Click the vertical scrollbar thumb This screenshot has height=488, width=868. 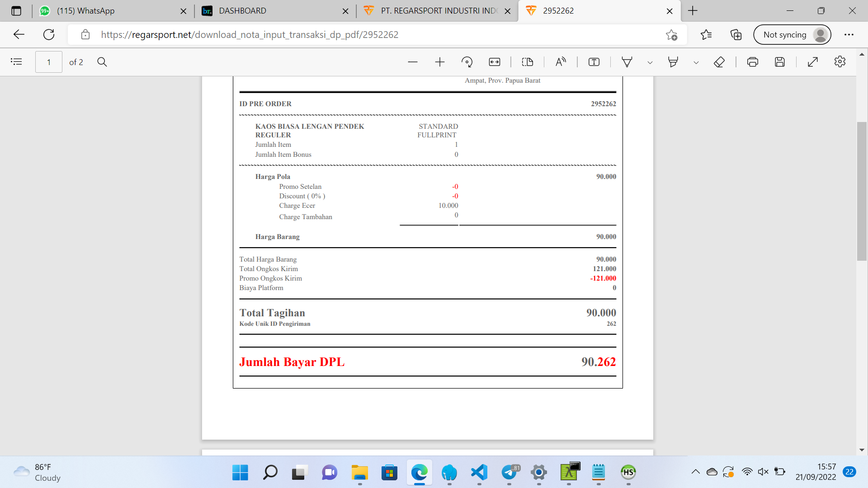pyautogui.click(x=862, y=191)
